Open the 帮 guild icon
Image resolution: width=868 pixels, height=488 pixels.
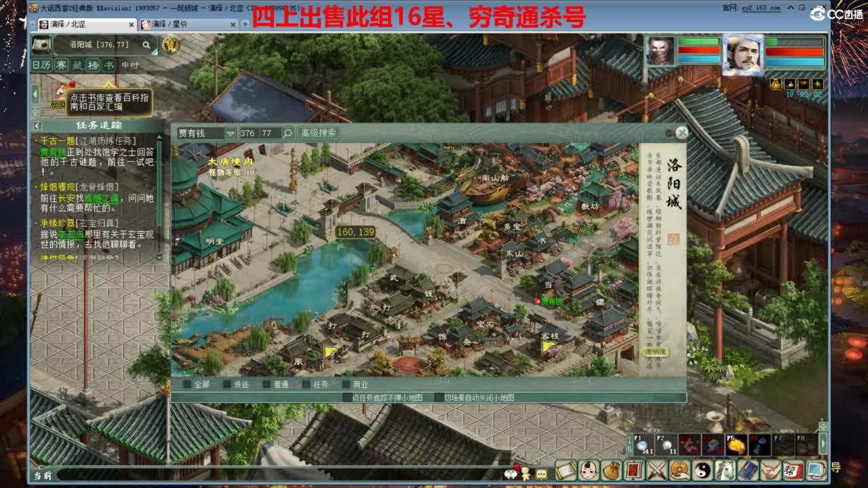point(793,470)
